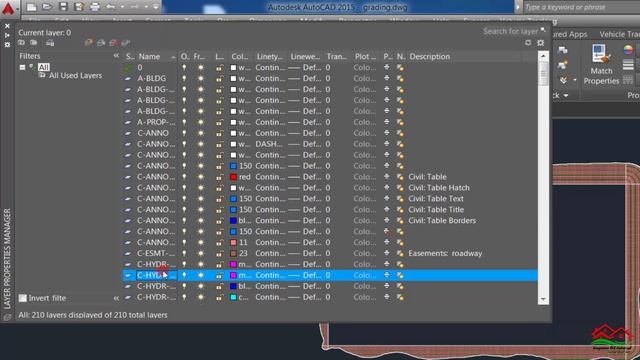Toggle plot icon for Civil: Table Title layer
The height and width of the screenshot is (360, 640).
click(x=387, y=209)
